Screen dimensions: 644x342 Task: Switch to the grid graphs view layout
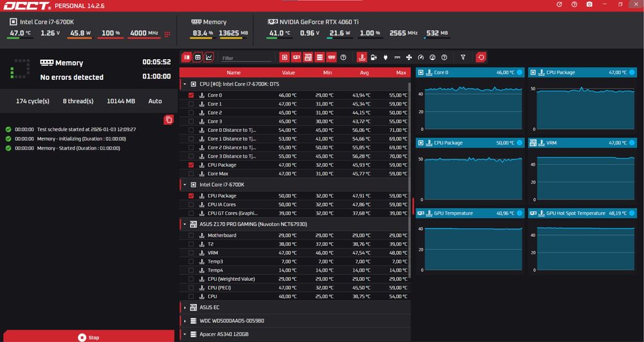click(198, 57)
